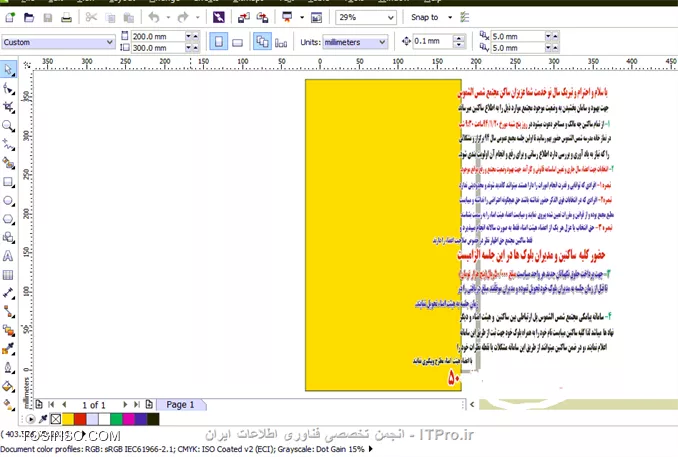Select the Blend interactive tool
The height and width of the screenshot is (457, 678).
coord(8,331)
